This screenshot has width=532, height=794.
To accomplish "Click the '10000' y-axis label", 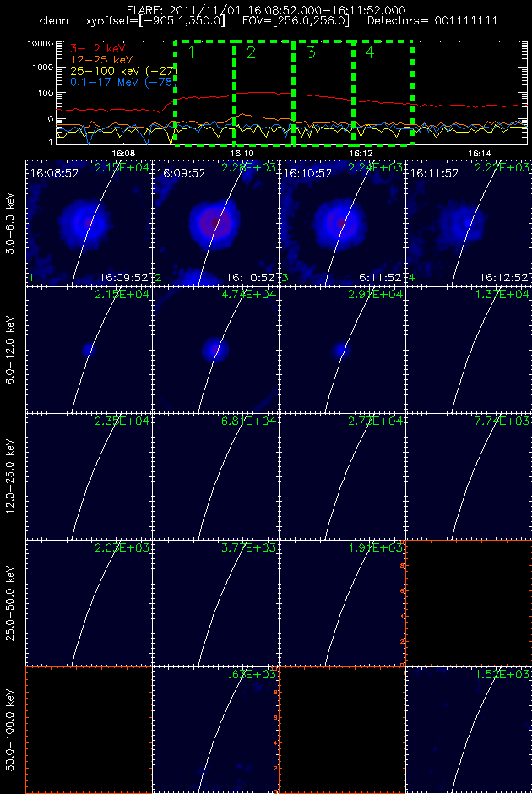I will 41,44.
